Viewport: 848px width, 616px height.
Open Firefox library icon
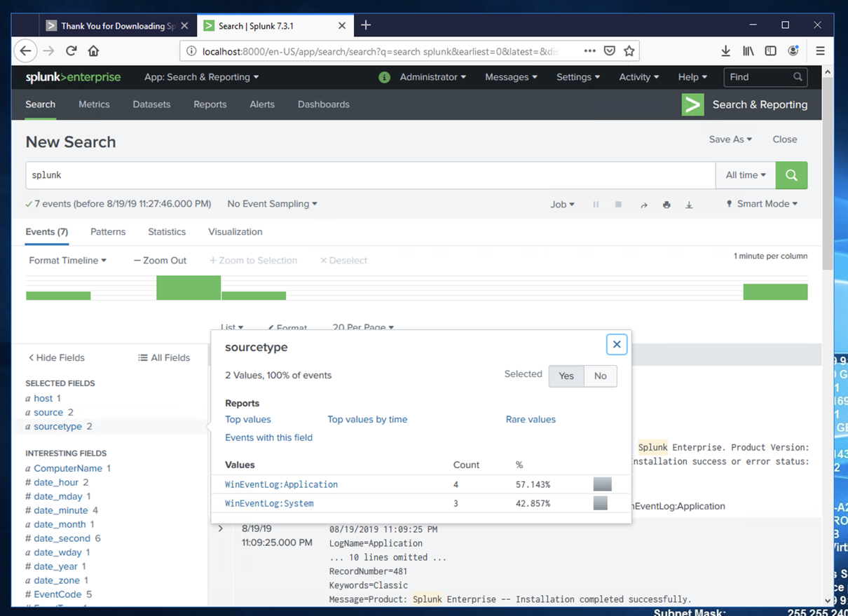point(748,50)
